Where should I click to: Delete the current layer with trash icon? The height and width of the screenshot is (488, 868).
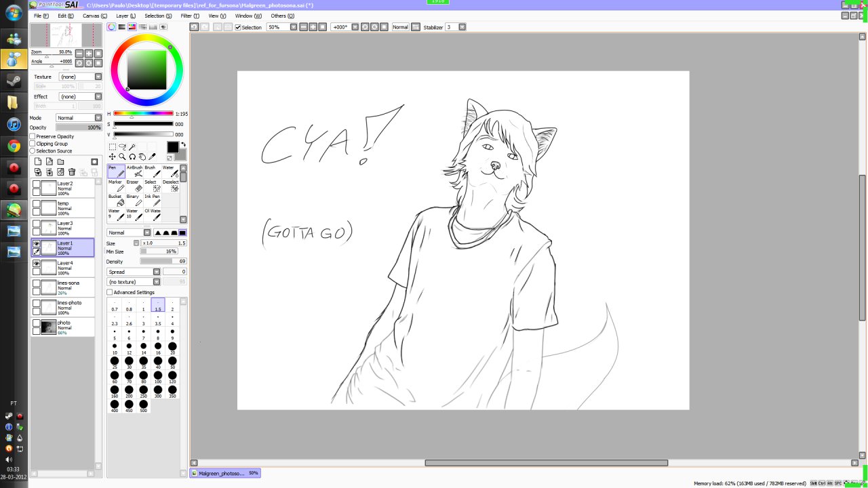[71, 172]
